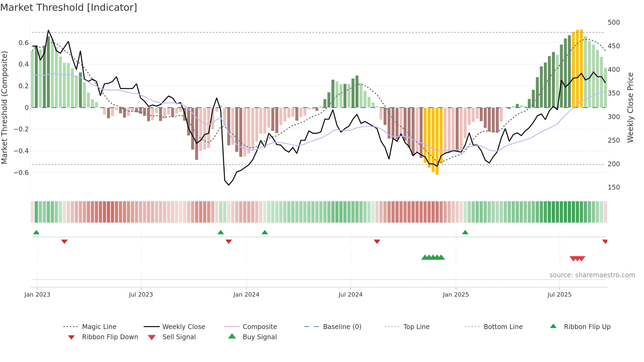This screenshot has height=362, width=644.
Task: Click the Jul 2025 x-axis label
Action: 559,294
